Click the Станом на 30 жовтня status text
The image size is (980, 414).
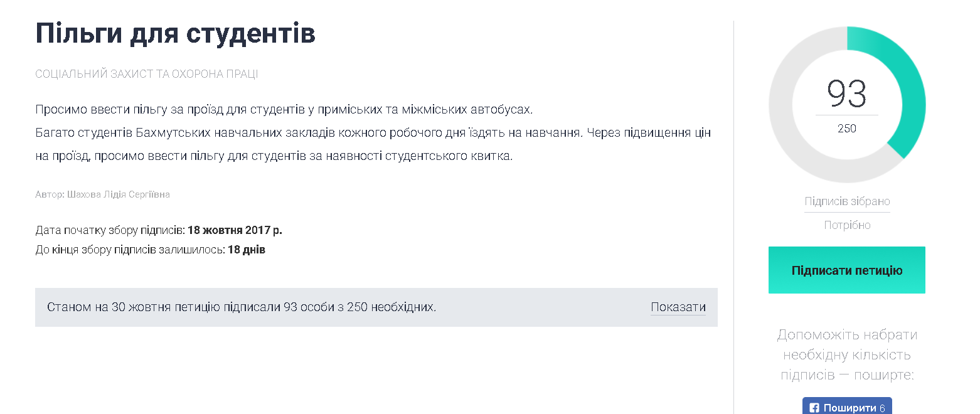point(242,307)
